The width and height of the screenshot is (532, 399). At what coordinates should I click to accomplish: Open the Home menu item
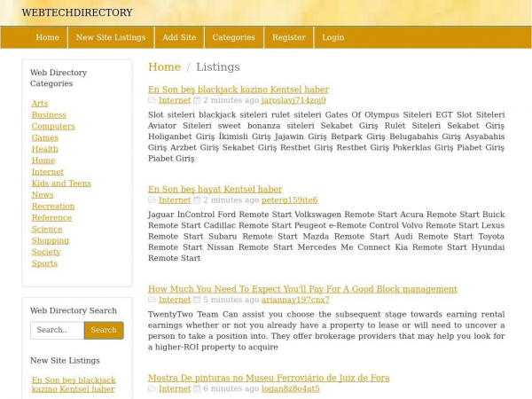tap(48, 37)
